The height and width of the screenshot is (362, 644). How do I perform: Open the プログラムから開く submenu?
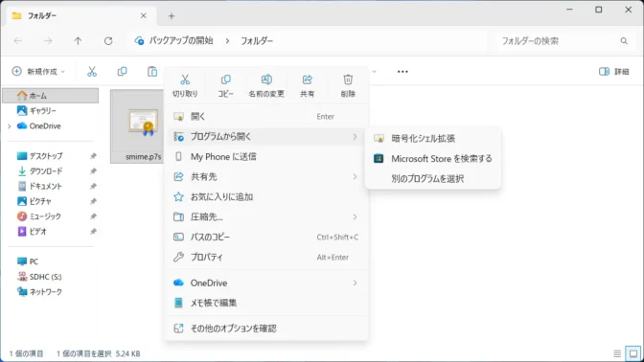(266, 137)
